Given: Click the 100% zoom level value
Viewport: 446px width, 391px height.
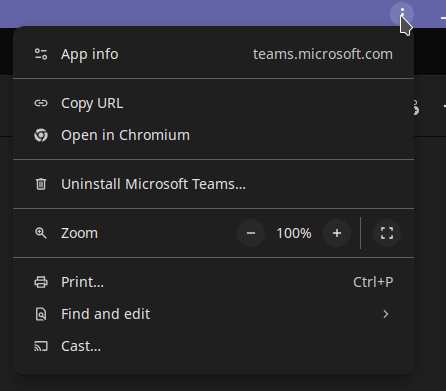Looking at the screenshot, I should [x=294, y=233].
